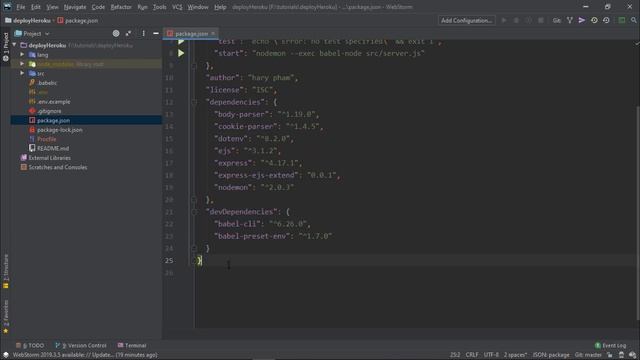Fold the devDependencies block in gutter
The height and width of the screenshot is (360, 640).
[x=194, y=212]
